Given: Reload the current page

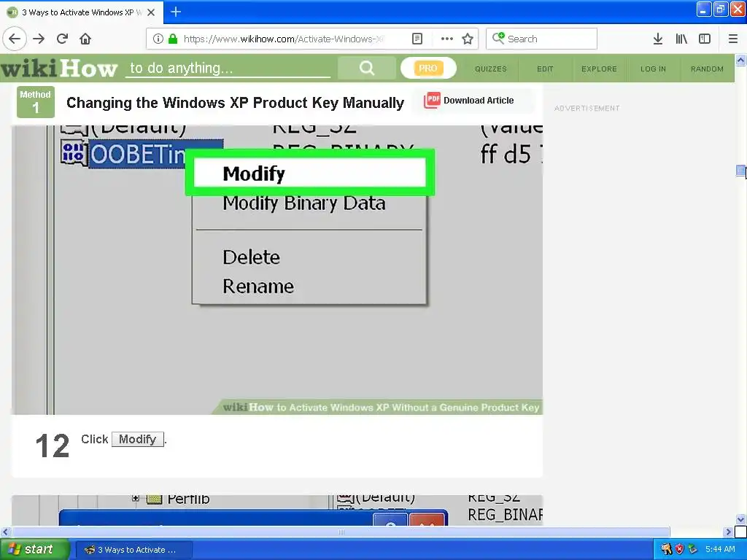Looking at the screenshot, I should (x=63, y=39).
